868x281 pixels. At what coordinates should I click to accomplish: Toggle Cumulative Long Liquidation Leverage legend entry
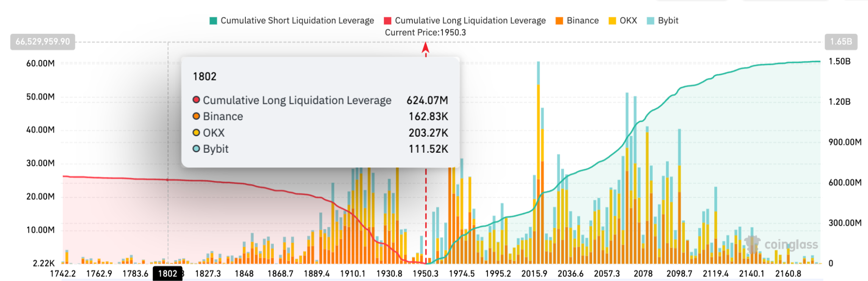[465, 21]
